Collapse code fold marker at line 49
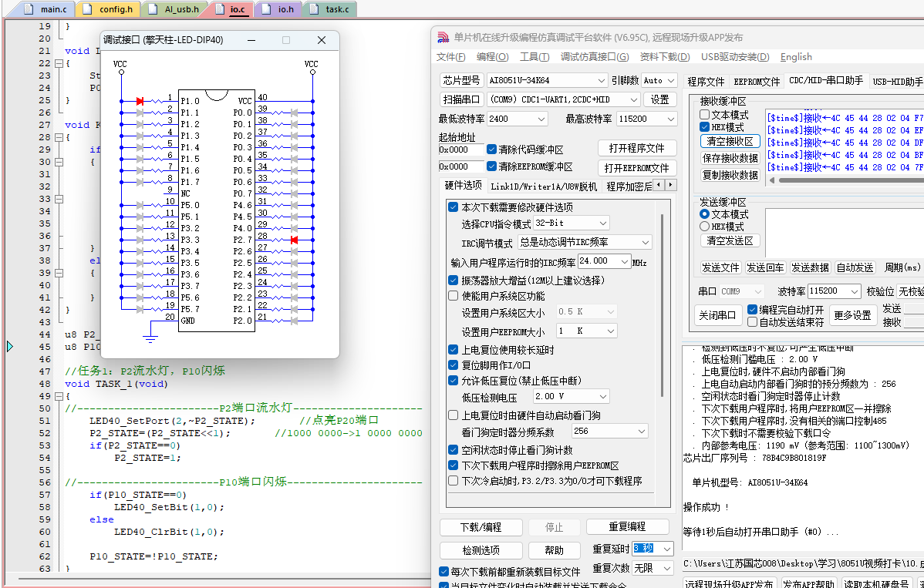 click(59, 396)
